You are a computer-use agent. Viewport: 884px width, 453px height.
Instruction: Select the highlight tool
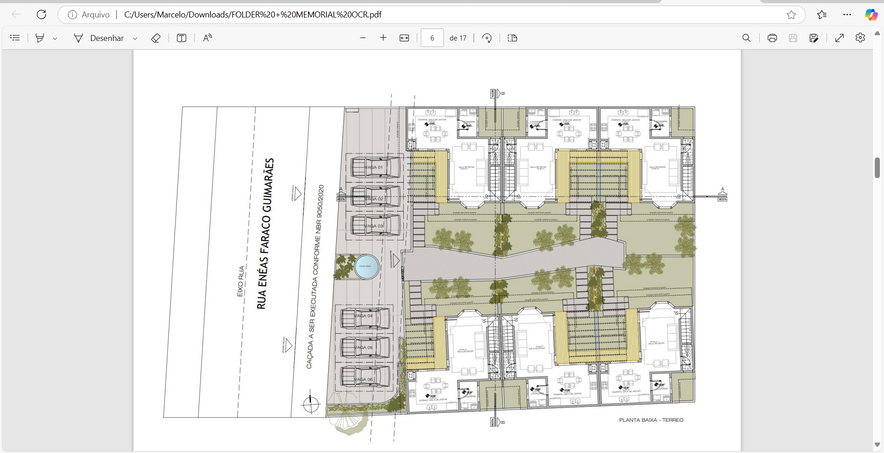click(x=39, y=38)
